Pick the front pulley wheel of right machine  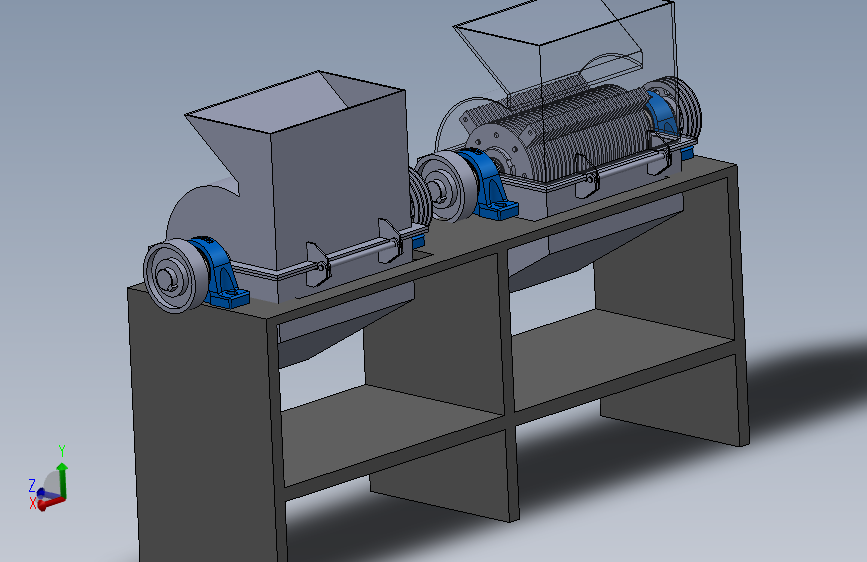tap(445, 188)
